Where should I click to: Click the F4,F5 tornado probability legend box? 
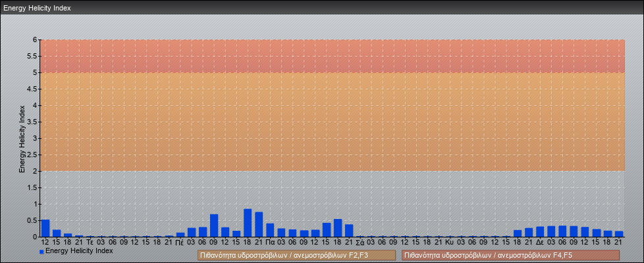pos(510,255)
